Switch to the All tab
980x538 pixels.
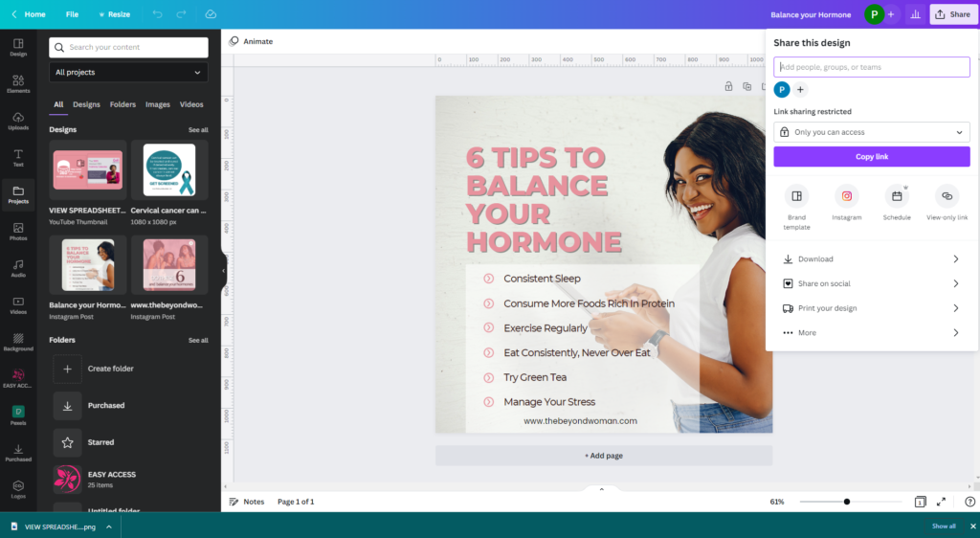pyautogui.click(x=58, y=104)
